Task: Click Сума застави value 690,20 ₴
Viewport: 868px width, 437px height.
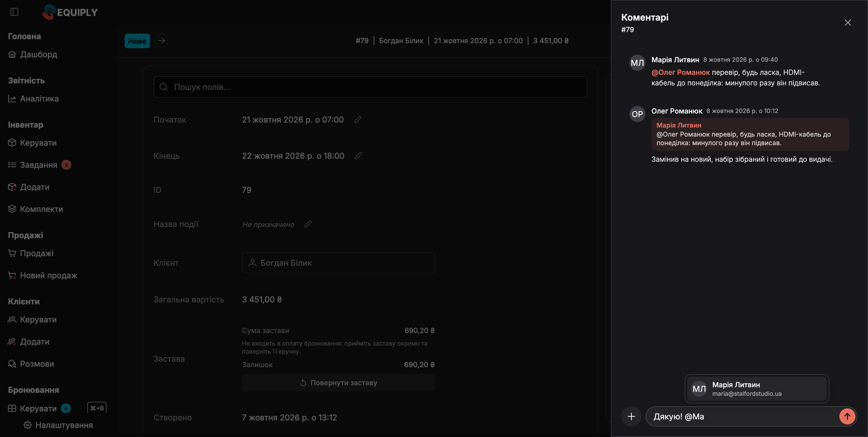Action: coord(419,331)
